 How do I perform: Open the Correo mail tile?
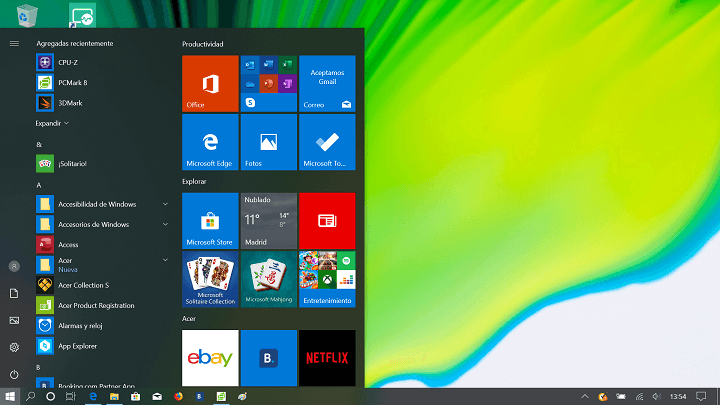[327, 84]
